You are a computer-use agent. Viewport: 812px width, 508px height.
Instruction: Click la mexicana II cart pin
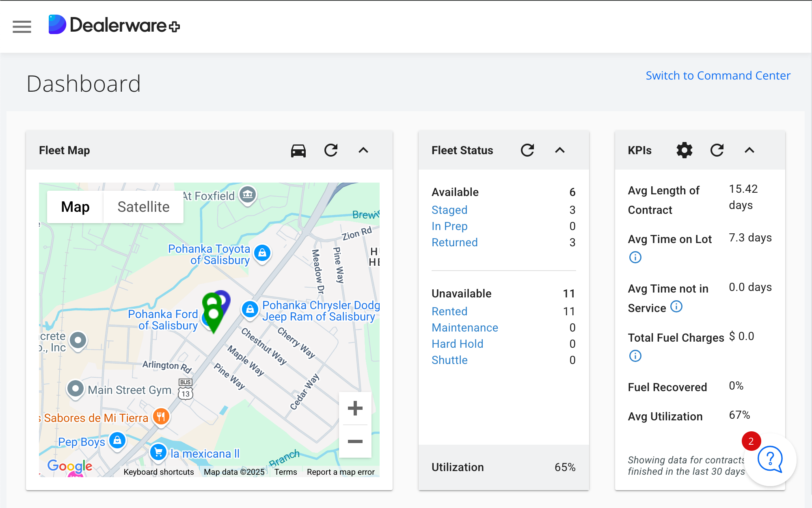[158, 452]
